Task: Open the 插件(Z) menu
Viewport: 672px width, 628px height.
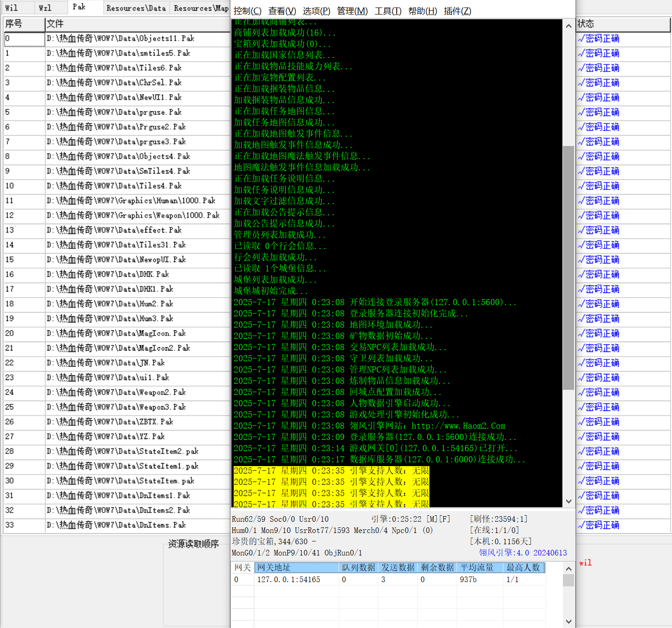Action: [x=458, y=11]
